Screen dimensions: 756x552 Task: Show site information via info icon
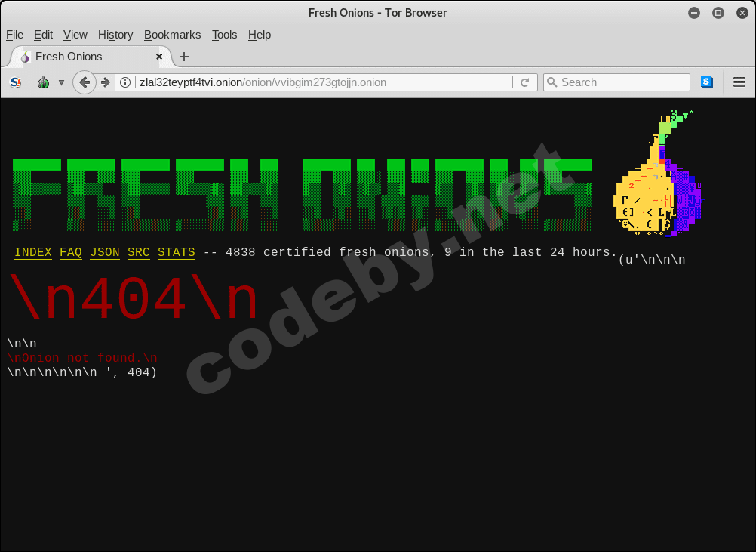[x=125, y=82]
